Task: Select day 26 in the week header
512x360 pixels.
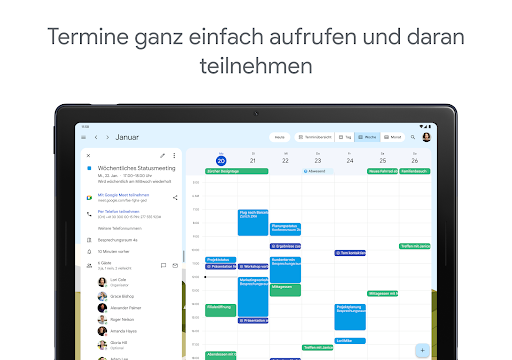Action: click(x=415, y=161)
